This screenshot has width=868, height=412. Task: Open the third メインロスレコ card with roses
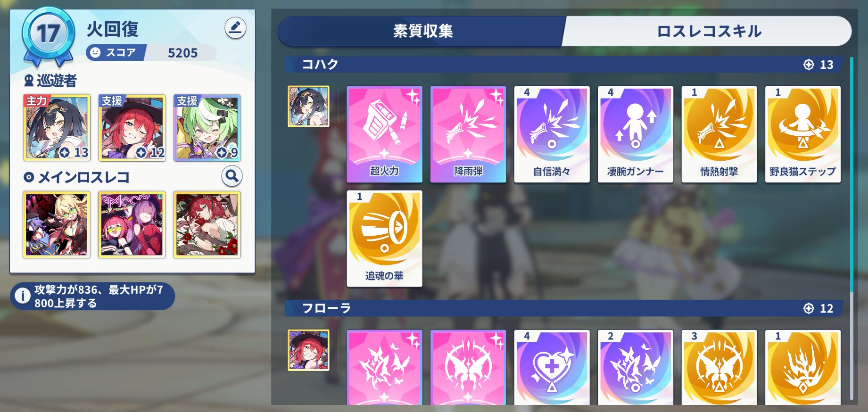(207, 224)
